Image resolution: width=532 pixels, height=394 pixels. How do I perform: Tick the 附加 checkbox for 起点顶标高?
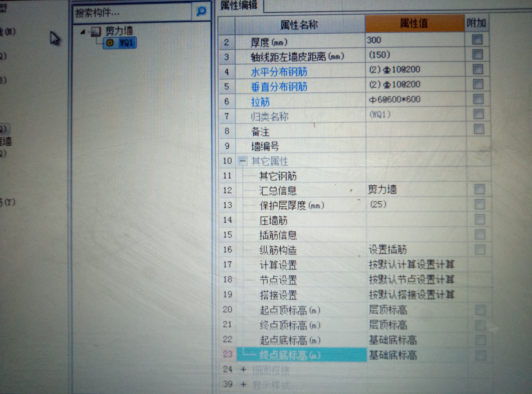point(480,310)
